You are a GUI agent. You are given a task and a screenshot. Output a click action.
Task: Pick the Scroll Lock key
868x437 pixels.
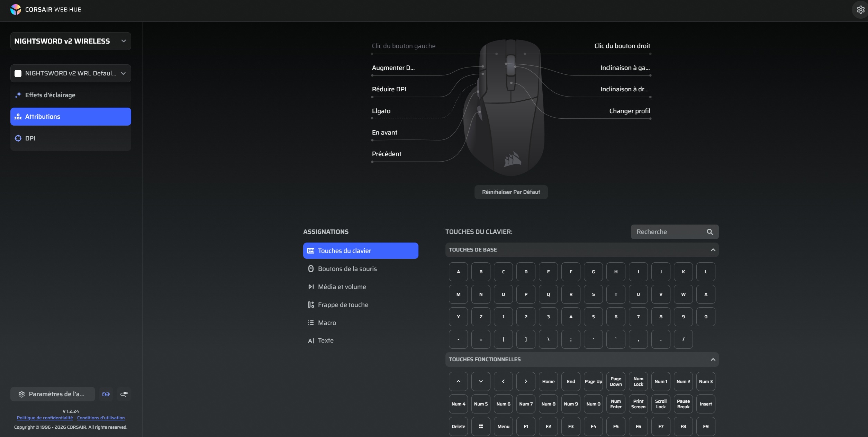click(x=661, y=404)
